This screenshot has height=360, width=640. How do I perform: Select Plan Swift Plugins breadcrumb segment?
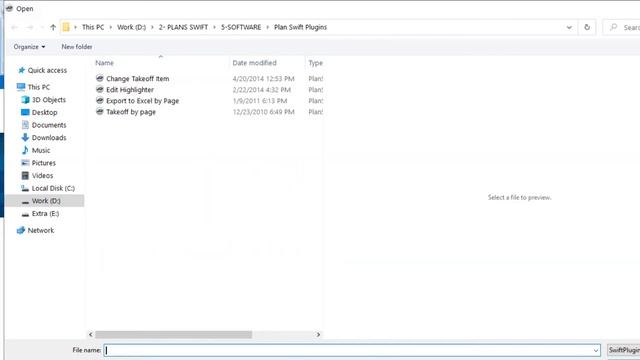pos(300,27)
